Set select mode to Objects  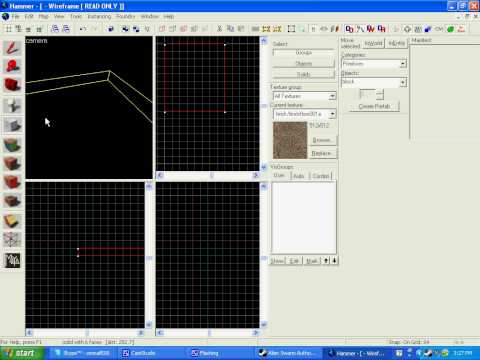[x=304, y=63]
